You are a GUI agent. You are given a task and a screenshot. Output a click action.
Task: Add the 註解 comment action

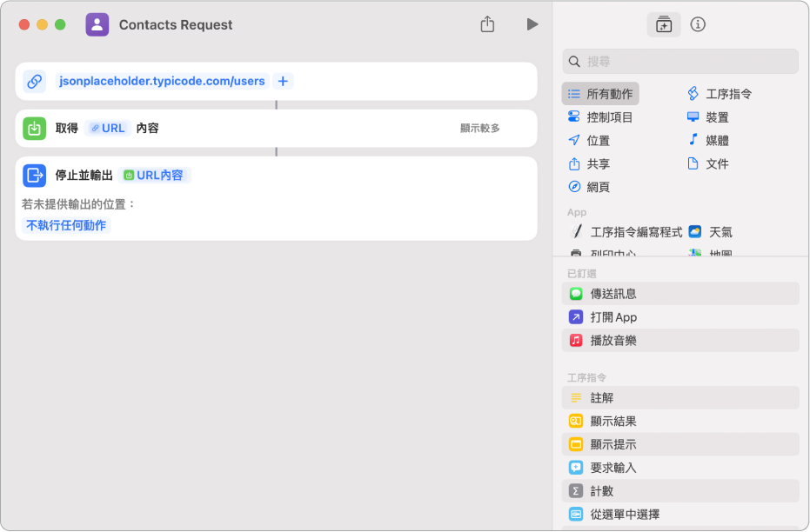click(680, 398)
